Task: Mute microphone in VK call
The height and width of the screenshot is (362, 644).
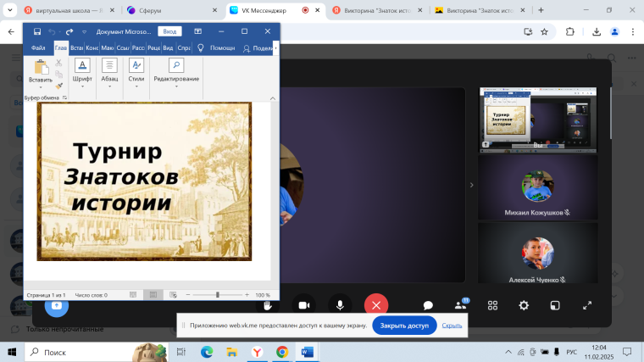Action: [x=340, y=305]
